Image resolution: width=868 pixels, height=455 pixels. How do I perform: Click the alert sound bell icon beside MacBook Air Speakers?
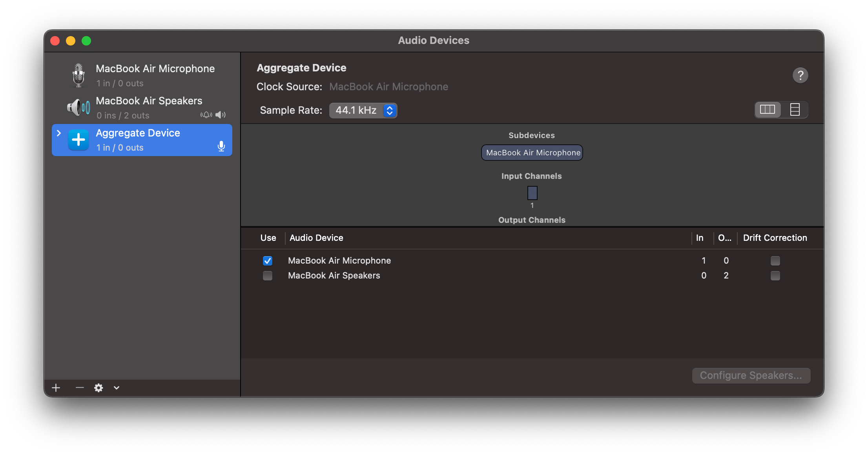click(x=206, y=115)
